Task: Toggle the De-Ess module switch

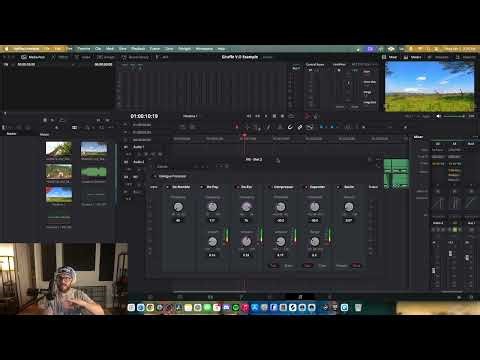Action: click(x=237, y=187)
